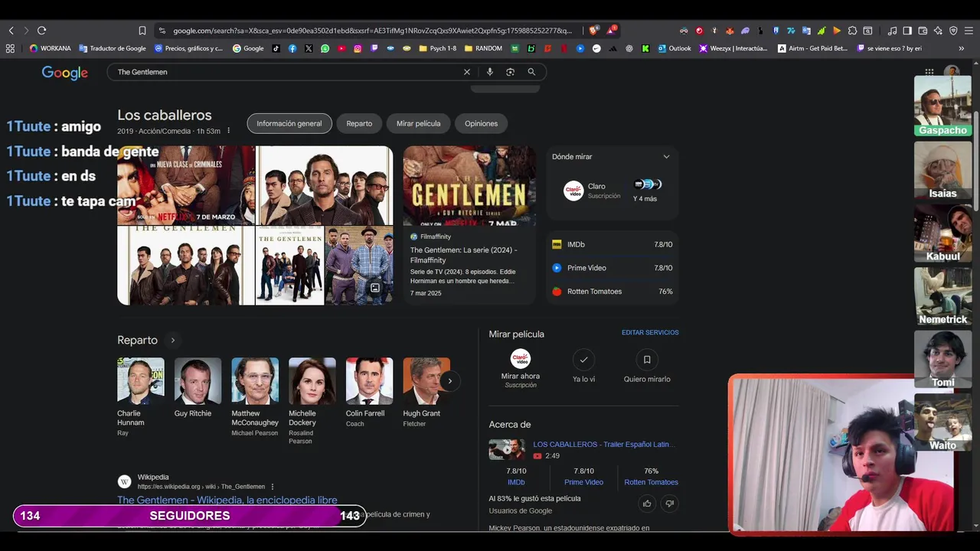Viewport: 980px width, 551px height.
Task: Open the three-dot menu beside Los caballeros
Action: [228, 131]
